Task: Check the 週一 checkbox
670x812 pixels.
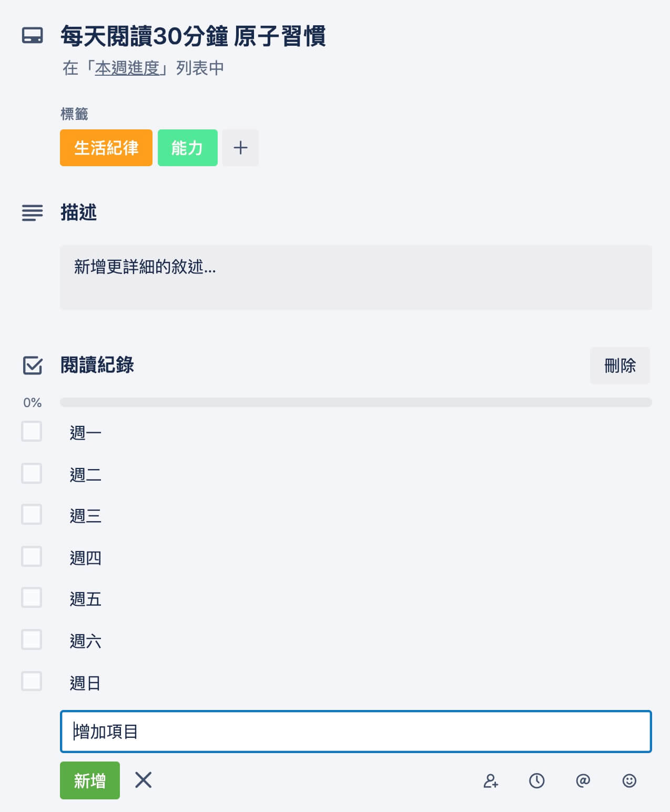Action: click(x=32, y=431)
